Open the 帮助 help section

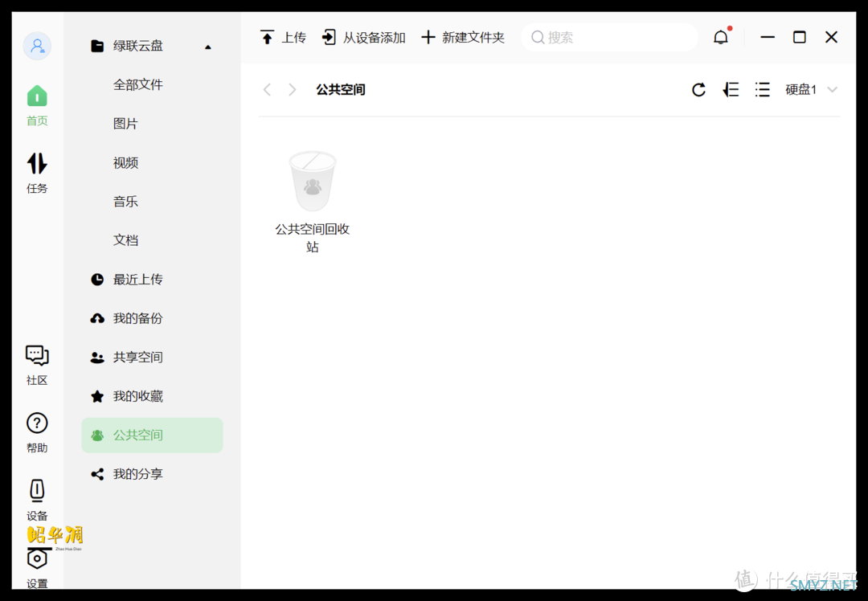(x=37, y=433)
